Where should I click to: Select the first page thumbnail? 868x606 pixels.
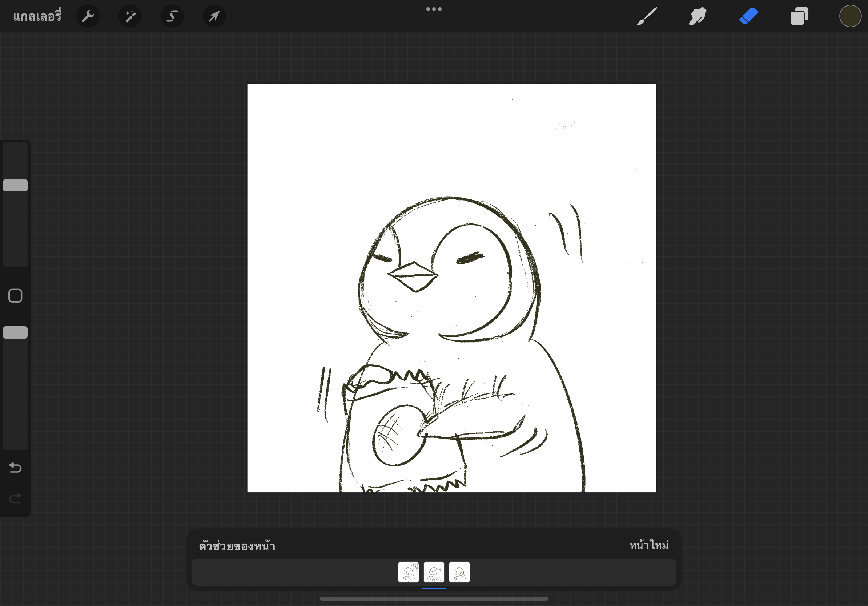tap(408, 572)
